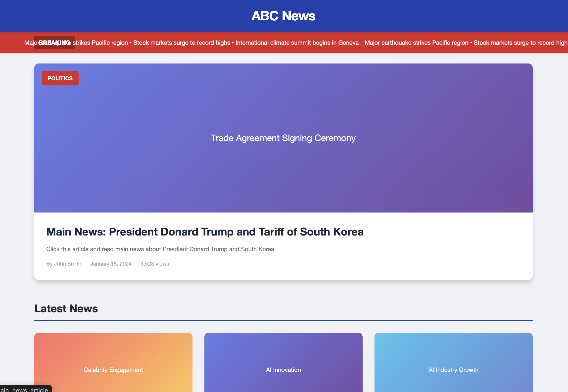Click the 1,523 views counter
568x392 pixels.
pos(155,264)
